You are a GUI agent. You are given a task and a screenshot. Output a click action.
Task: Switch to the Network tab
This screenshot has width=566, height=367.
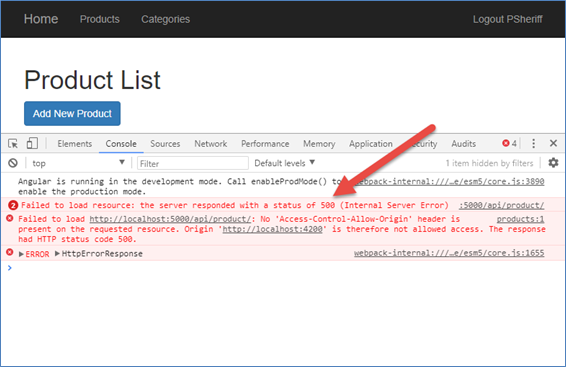click(210, 144)
